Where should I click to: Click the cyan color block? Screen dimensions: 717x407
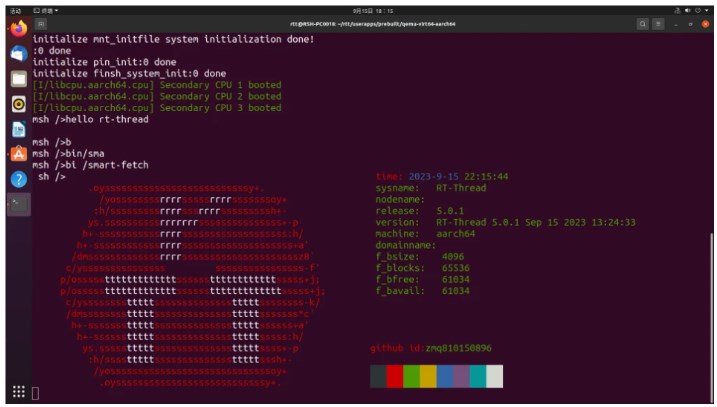[x=478, y=376]
